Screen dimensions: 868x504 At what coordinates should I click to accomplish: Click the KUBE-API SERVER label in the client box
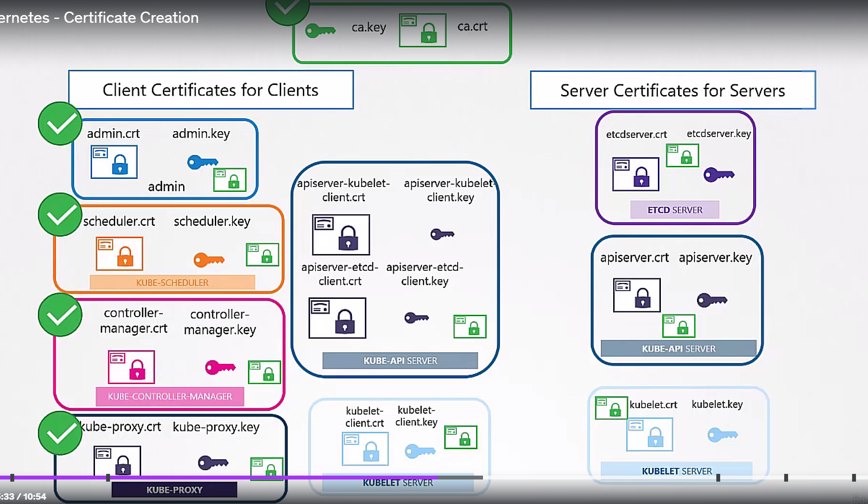[400, 360]
